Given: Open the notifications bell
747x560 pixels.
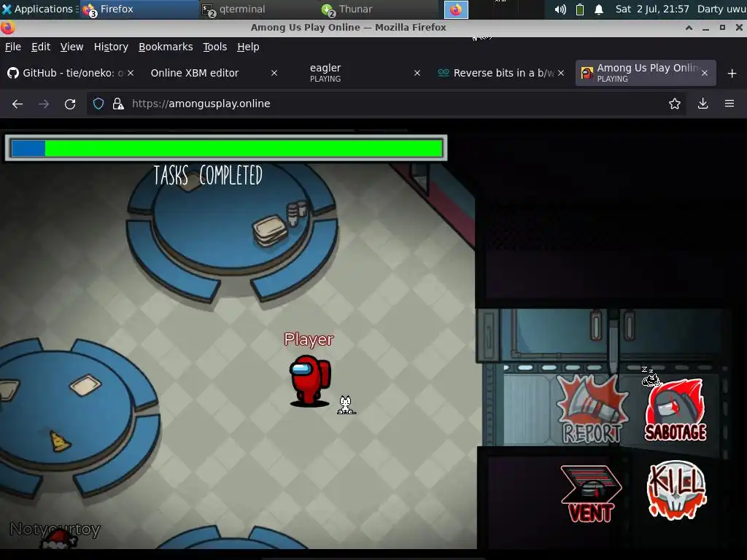Looking at the screenshot, I should [x=599, y=9].
